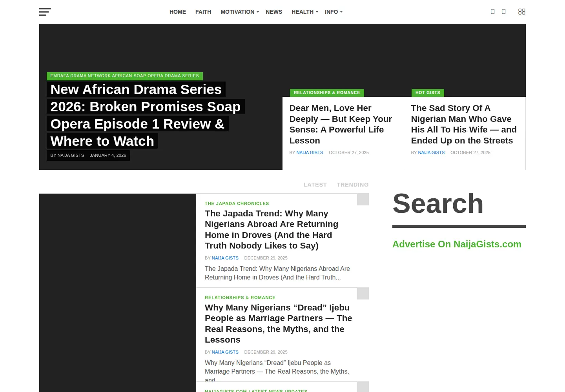Click first small square icon in header

pos(493,12)
